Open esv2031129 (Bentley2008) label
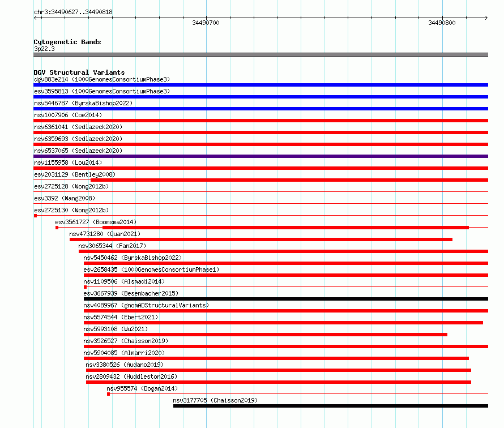Viewport: 504px width, 428px height. (75, 174)
